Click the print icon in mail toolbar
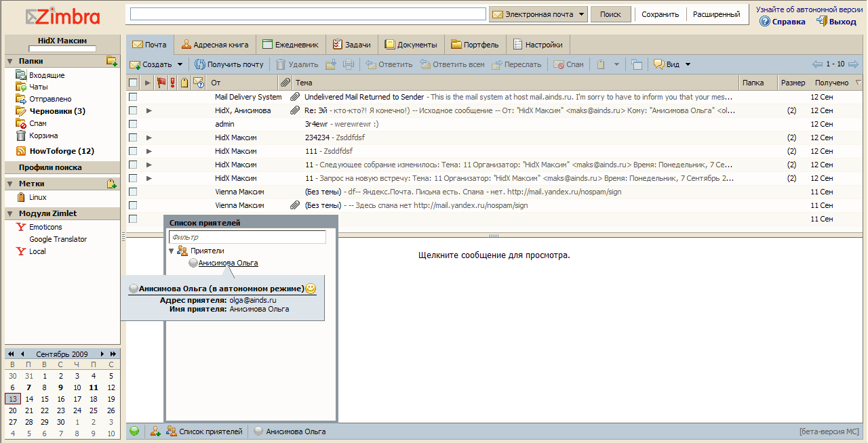868x443 pixels. pos(349,64)
